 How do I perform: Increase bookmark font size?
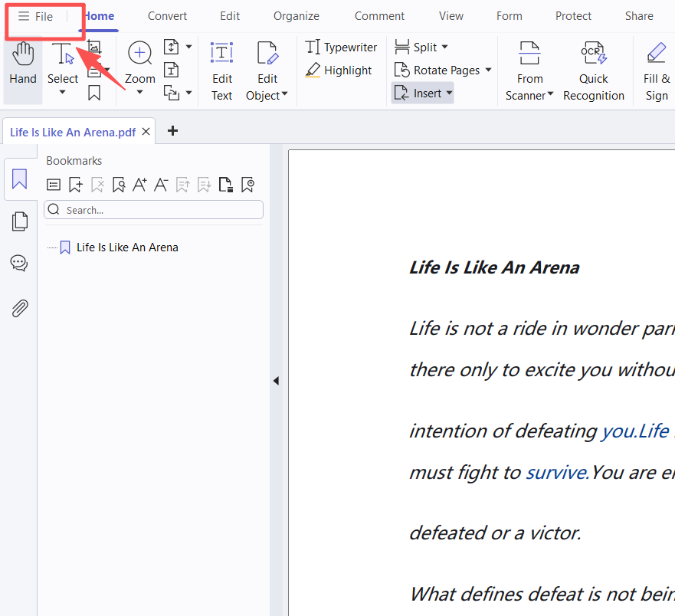[139, 185]
